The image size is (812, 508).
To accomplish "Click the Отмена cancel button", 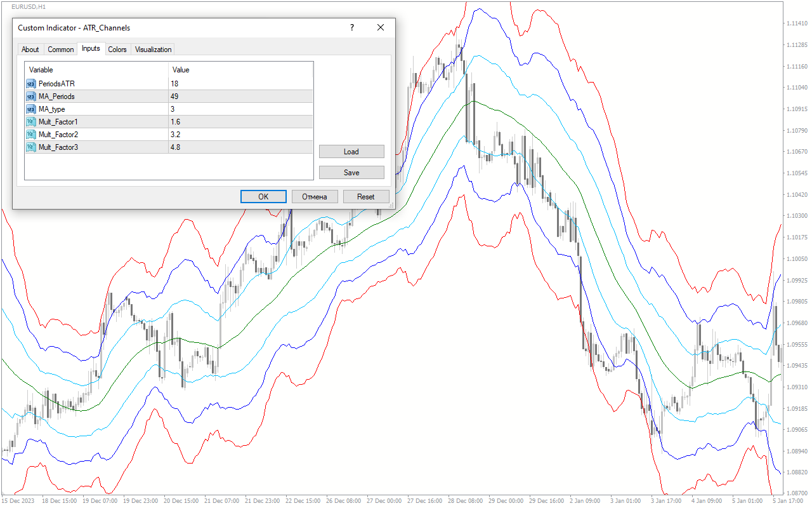I will click(x=315, y=197).
